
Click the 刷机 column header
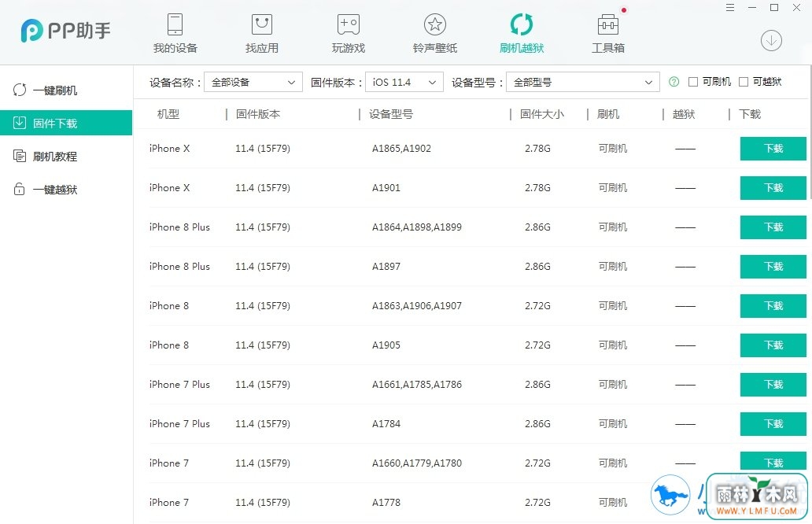[608, 114]
